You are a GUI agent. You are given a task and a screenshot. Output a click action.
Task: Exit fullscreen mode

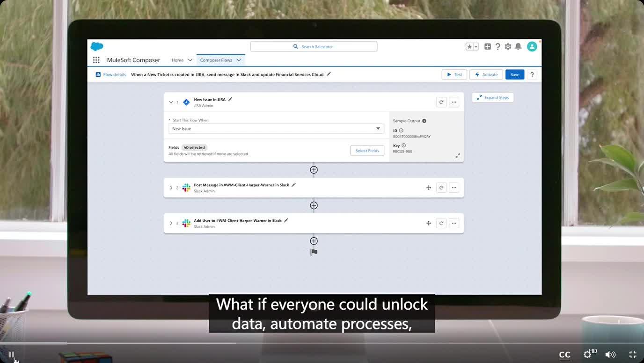(x=633, y=355)
